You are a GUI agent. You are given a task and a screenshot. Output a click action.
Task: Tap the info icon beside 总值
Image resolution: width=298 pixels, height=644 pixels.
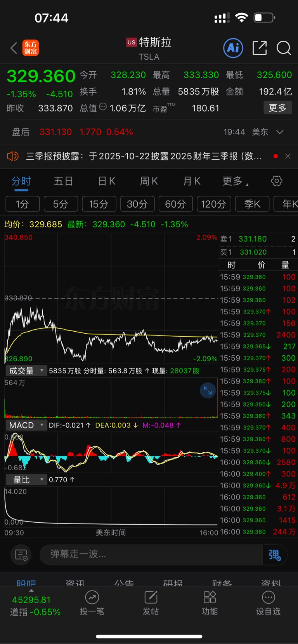tap(103, 107)
